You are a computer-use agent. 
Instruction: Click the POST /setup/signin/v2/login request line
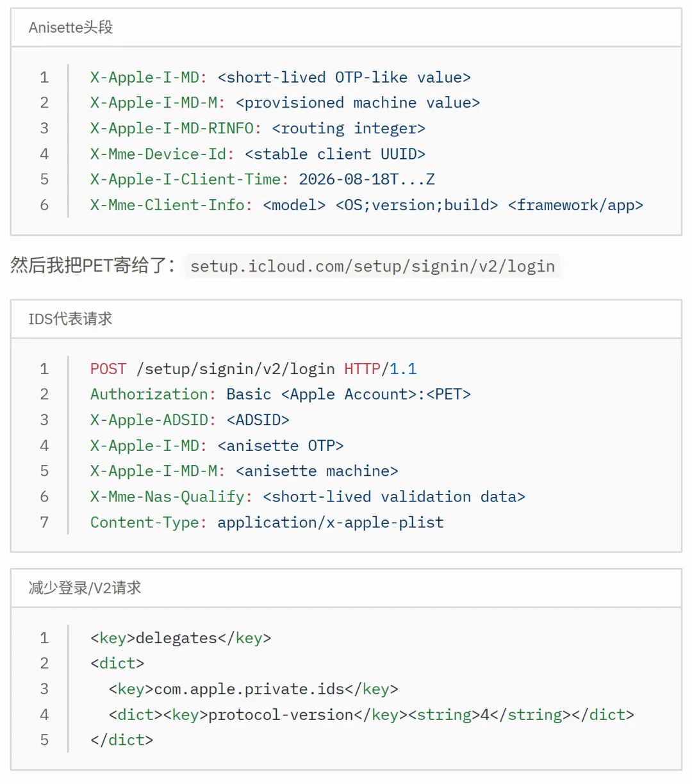[x=254, y=369]
